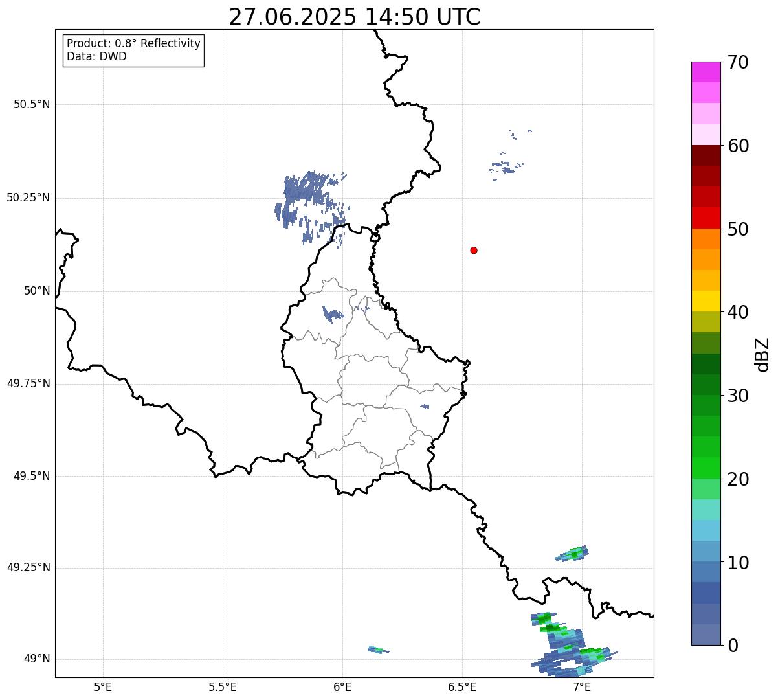This screenshot has width=778, height=700.
Task: Click colorbar tick label '0'
Action: coord(733,646)
